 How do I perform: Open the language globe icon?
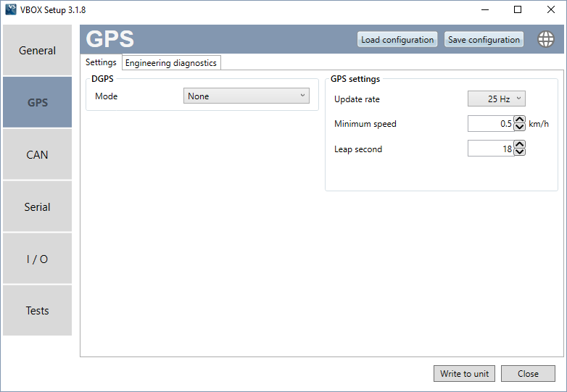pos(546,39)
